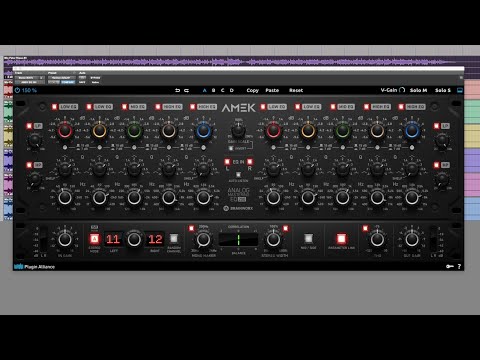The image size is (480, 360).
Task: Click the left channel LP filter knob
Action: coord(35,140)
